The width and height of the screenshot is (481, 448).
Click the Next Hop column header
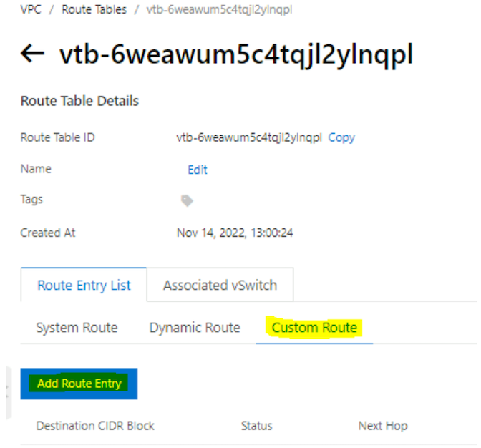[383, 426]
